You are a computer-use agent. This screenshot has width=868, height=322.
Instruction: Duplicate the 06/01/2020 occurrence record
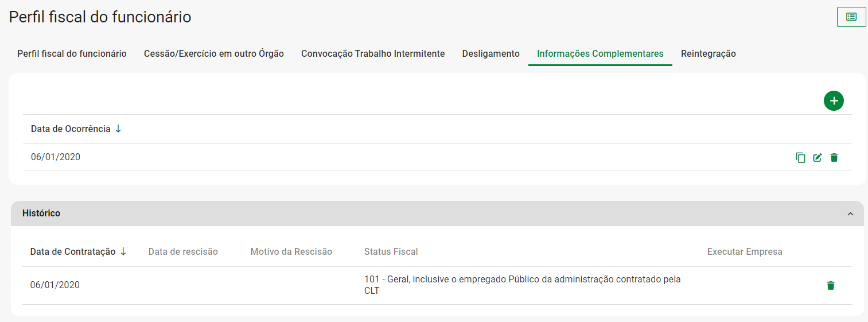point(801,157)
